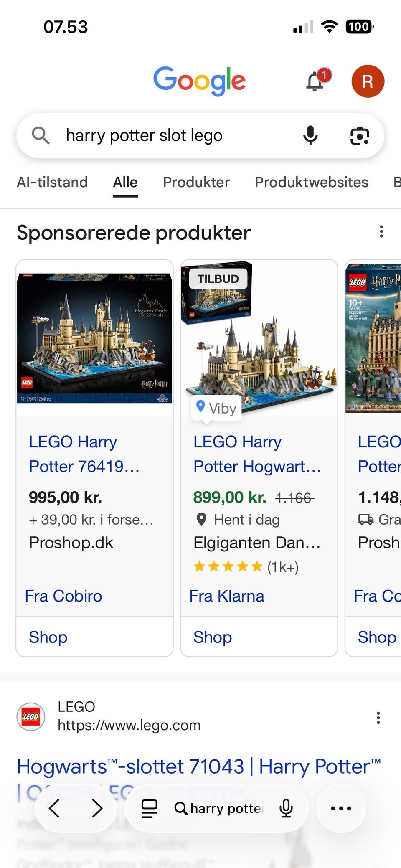The width and height of the screenshot is (401, 868).
Task: Tap the magnifying glass icon in search bar
Action: [x=41, y=135]
